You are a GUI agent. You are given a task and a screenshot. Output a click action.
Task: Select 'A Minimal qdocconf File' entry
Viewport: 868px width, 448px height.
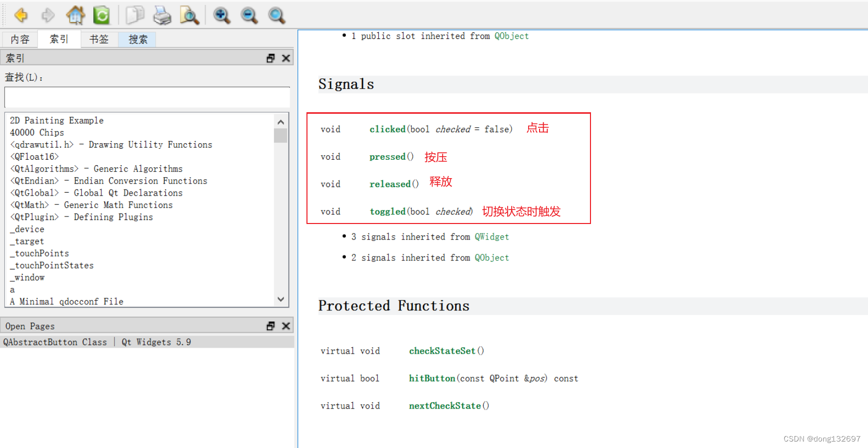tap(66, 301)
